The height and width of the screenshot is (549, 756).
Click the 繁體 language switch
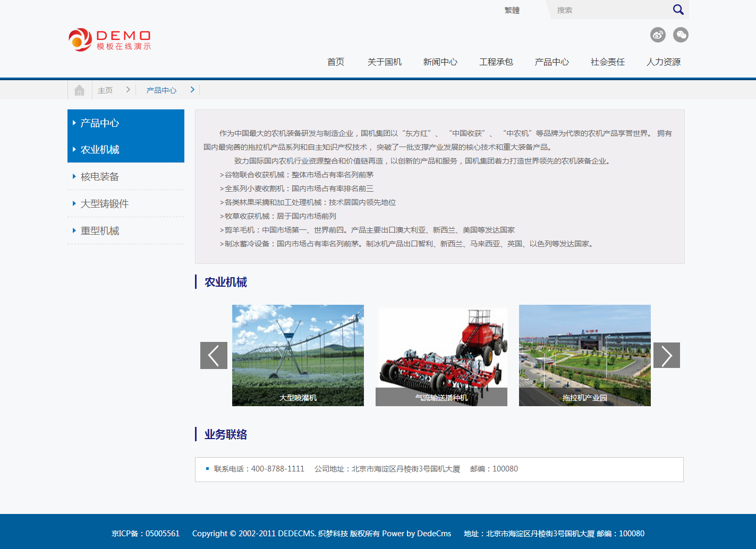point(512,10)
